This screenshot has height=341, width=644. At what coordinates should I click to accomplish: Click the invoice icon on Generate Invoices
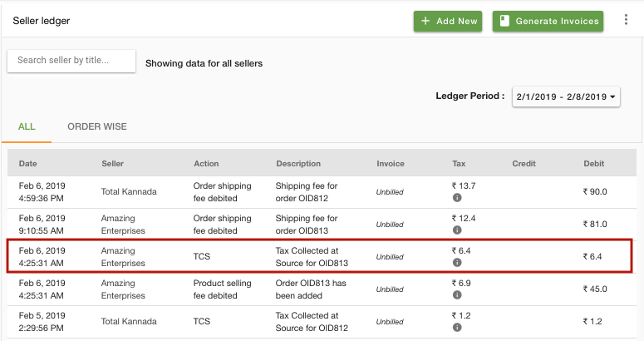[504, 21]
